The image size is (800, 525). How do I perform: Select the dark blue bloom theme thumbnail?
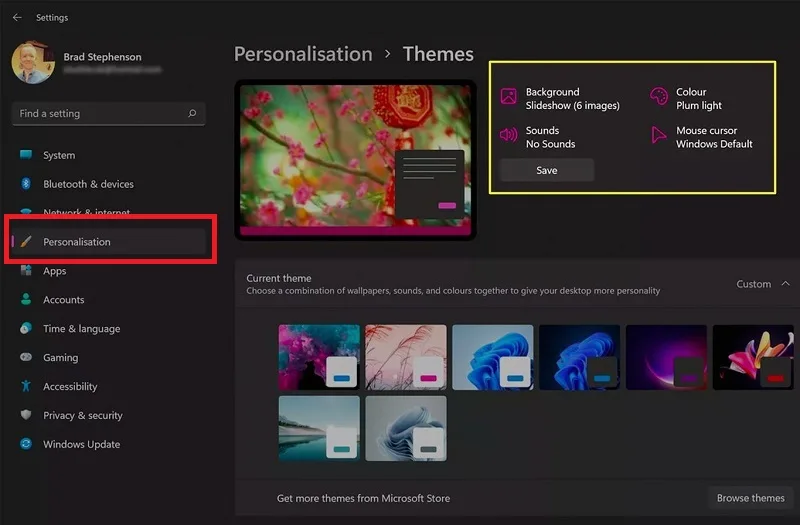coord(579,357)
